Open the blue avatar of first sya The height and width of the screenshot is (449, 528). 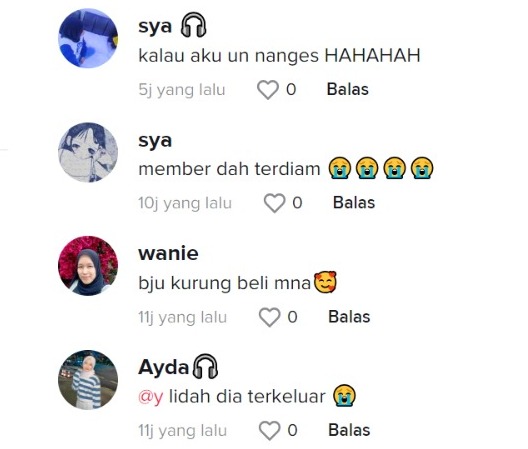(88, 38)
